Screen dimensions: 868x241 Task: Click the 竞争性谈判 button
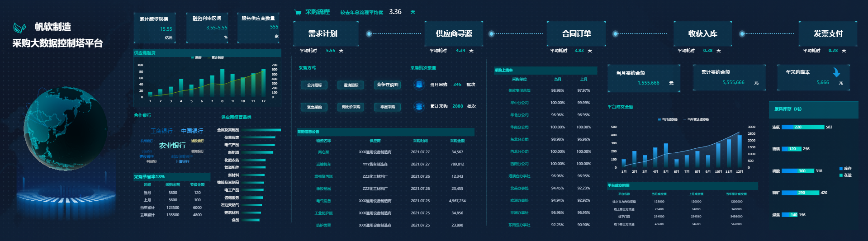coord(388,85)
